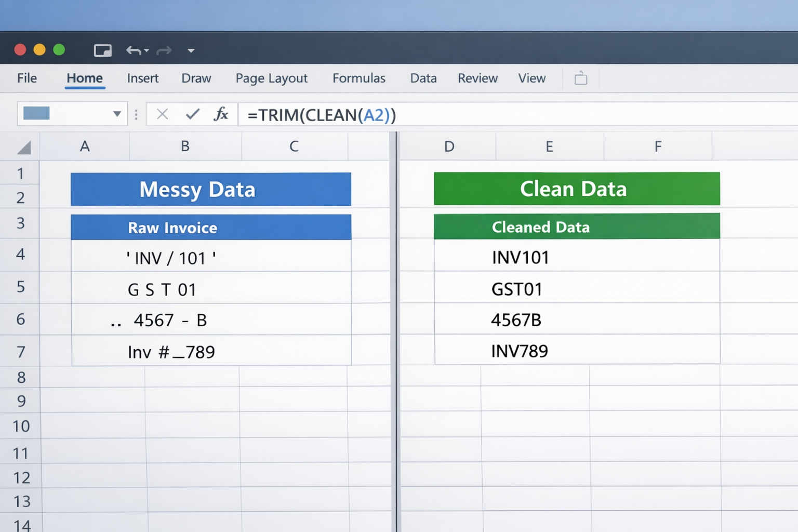
Task: Click the Undo icon
Action: click(132, 50)
